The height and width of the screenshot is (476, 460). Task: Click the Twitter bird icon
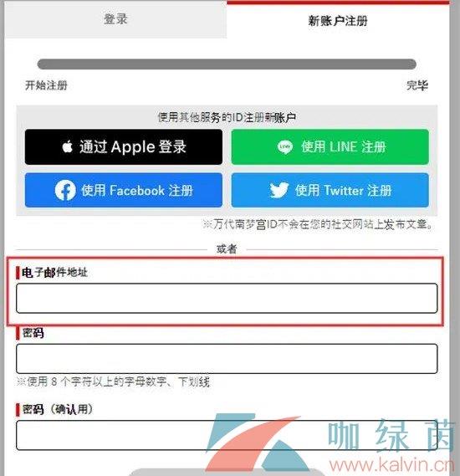279,190
